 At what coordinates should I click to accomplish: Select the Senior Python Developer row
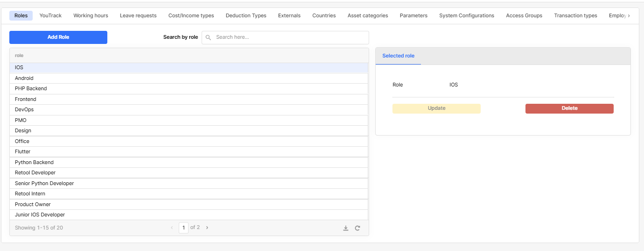point(44,183)
